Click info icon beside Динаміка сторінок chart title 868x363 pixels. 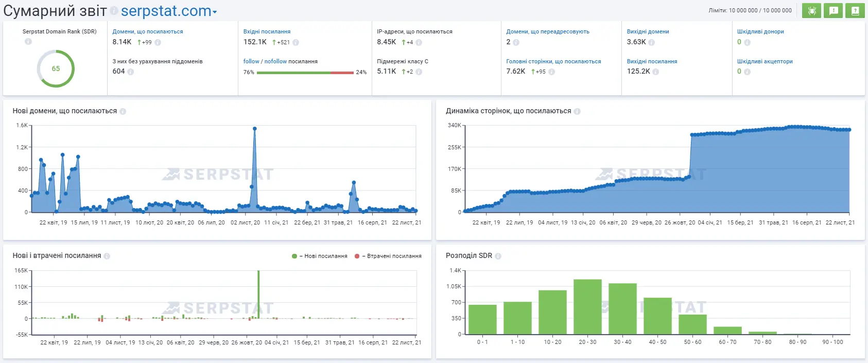point(577,111)
